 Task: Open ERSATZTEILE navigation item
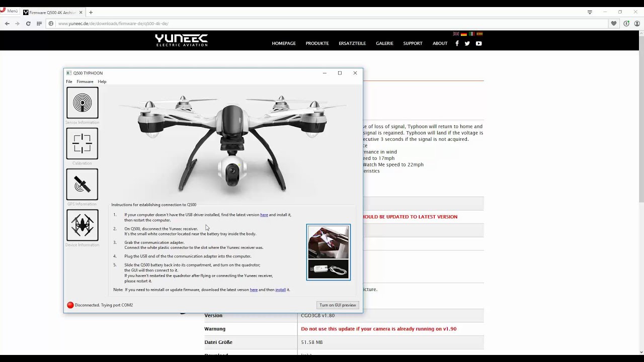coord(352,43)
